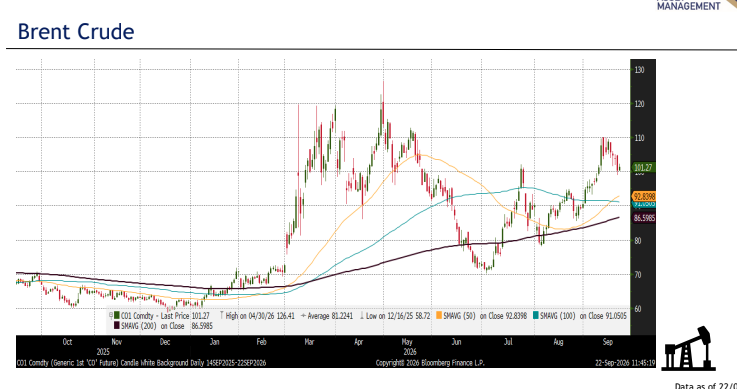Click the Feb month label
The width and height of the screenshot is (737, 389).
pyautogui.click(x=262, y=342)
